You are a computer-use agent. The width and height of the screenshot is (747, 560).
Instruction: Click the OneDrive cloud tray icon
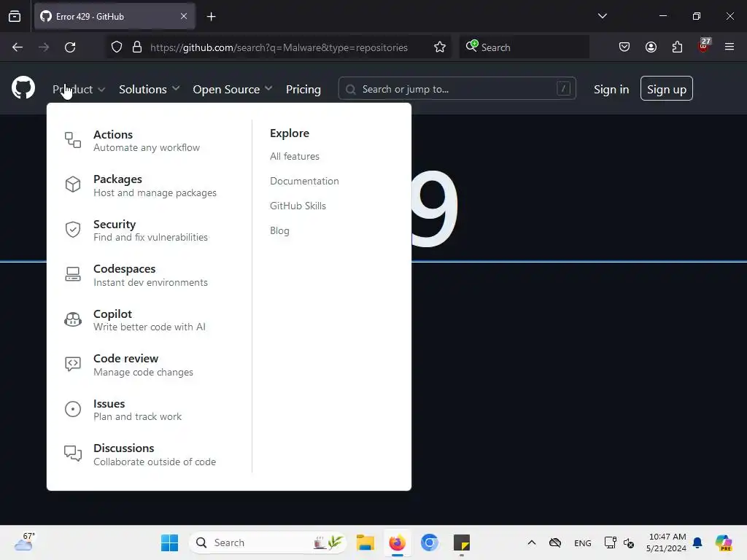click(555, 542)
